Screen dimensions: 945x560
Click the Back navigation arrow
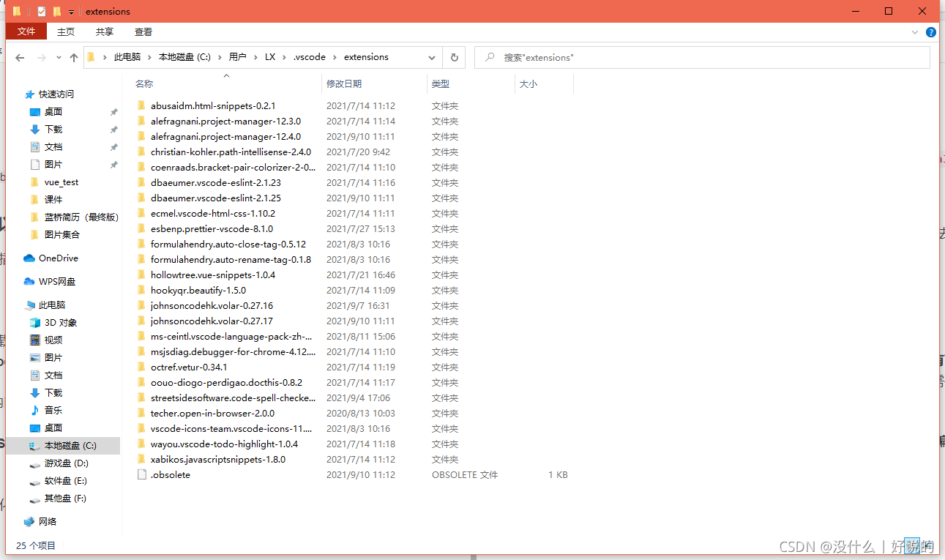coord(20,58)
